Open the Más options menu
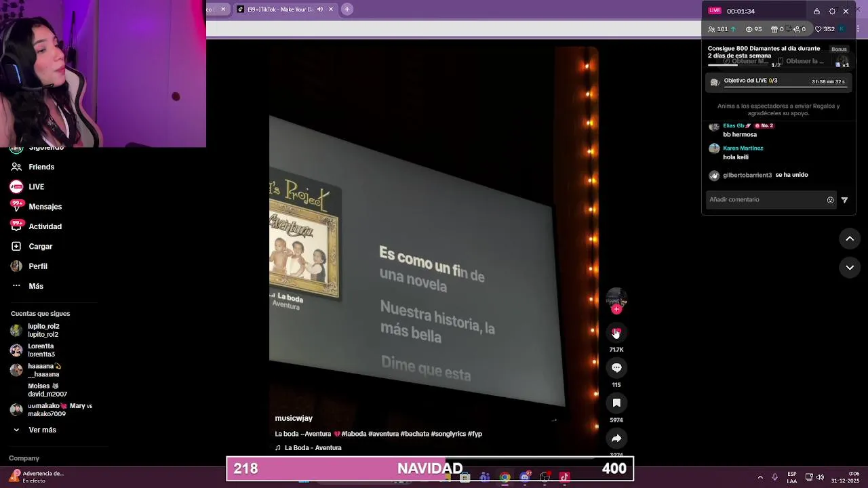 [27, 286]
